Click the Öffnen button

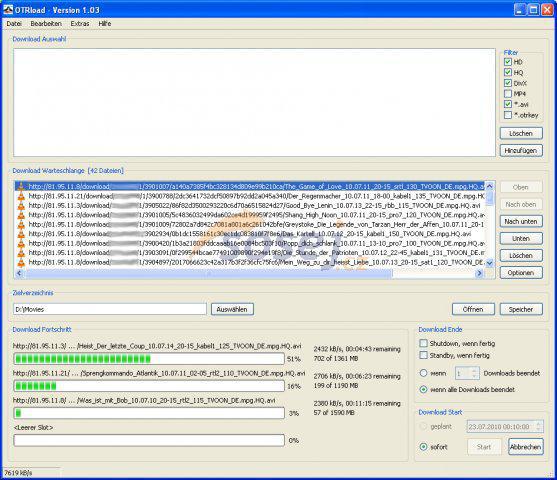point(473,309)
